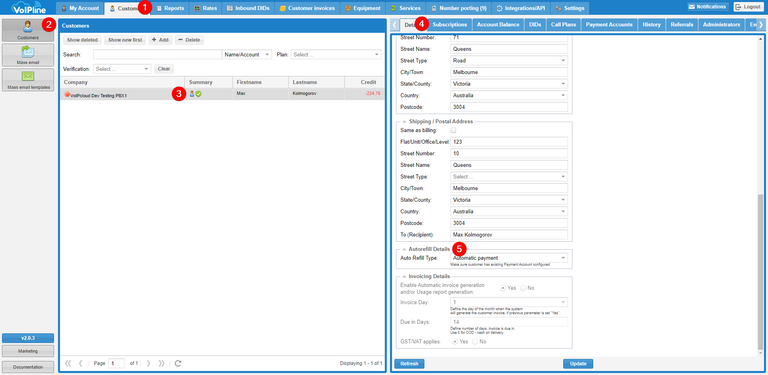Viewport: 768px width, 375px height.
Task: Collapse Shipping / Postal Address section
Action: pos(404,121)
